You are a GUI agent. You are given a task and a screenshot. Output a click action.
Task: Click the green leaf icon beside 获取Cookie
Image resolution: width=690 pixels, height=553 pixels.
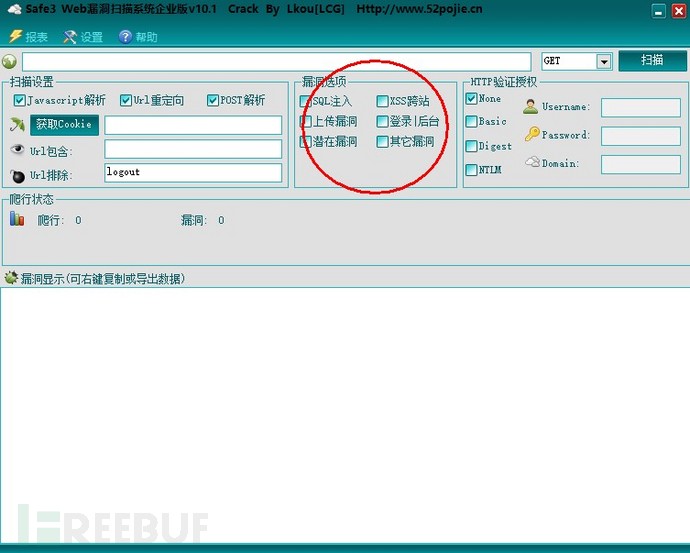click(x=17, y=125)
